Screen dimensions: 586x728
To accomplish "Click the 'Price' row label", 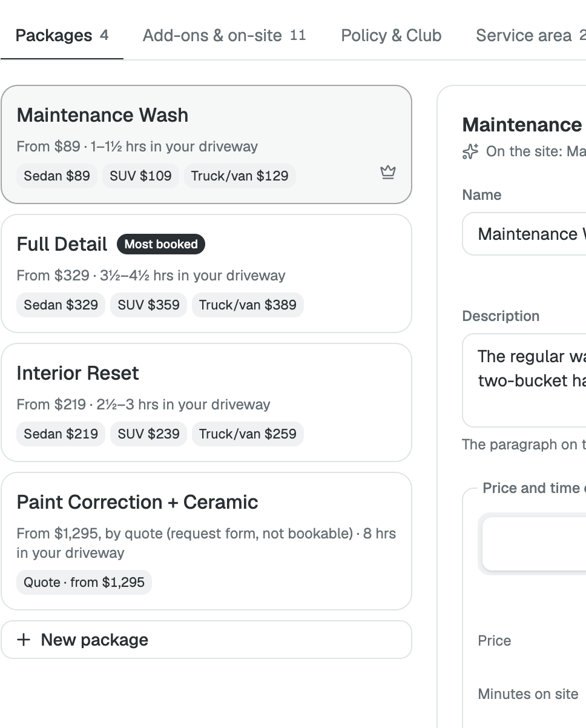I will coord(495,641).
